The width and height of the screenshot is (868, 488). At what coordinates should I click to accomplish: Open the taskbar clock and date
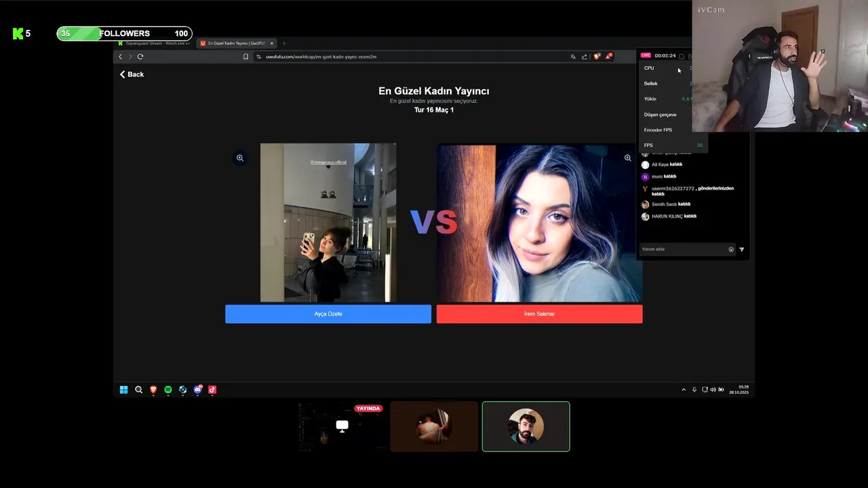pyautogui.click(x=739, y=390)
